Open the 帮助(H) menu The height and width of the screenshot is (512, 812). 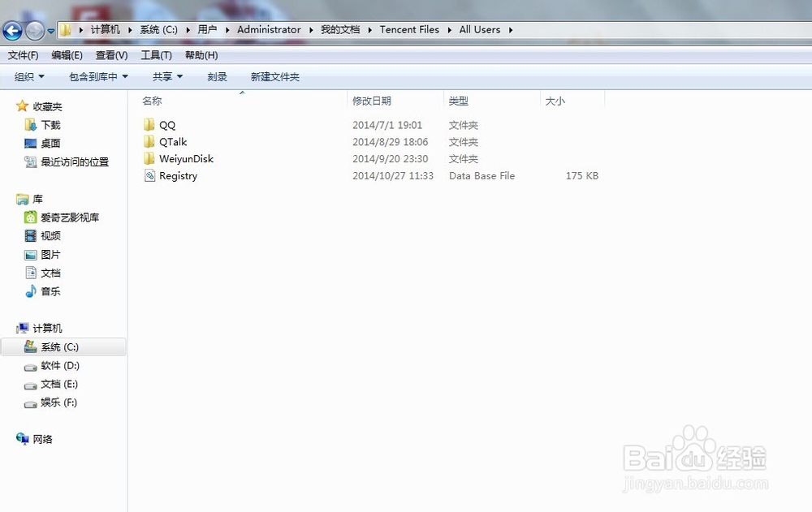[201, 55]
